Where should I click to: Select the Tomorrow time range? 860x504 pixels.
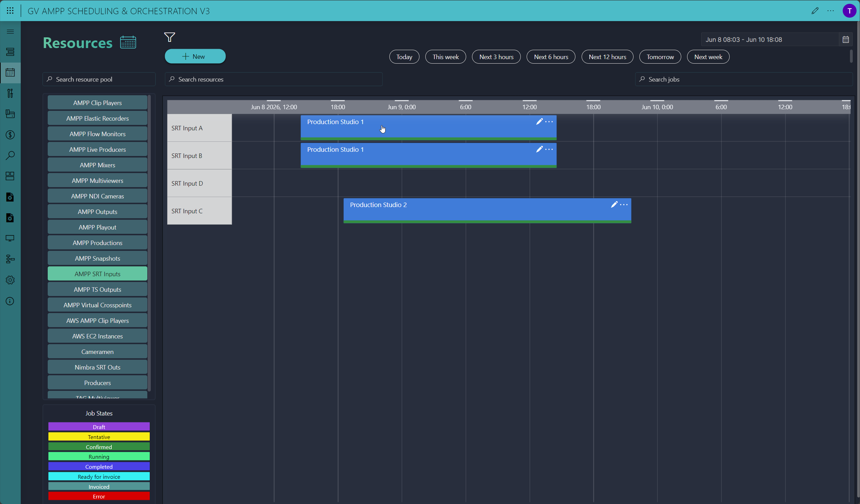[x=660, y=57]
